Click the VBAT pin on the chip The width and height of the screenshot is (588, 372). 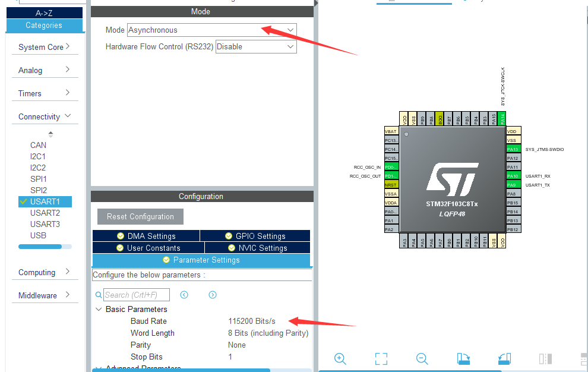coord(391,131)
